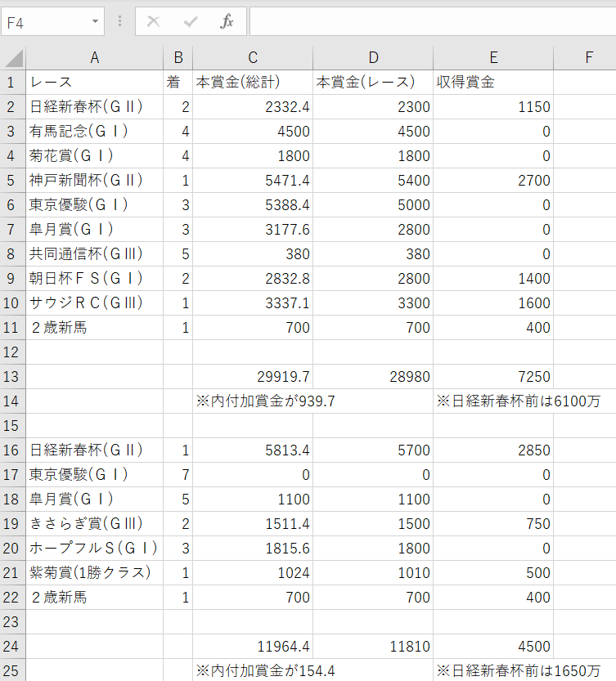Click cell 有馬記念(GⅠ)
The width and height of the screenshot is (616, 681).
point(94,131)
